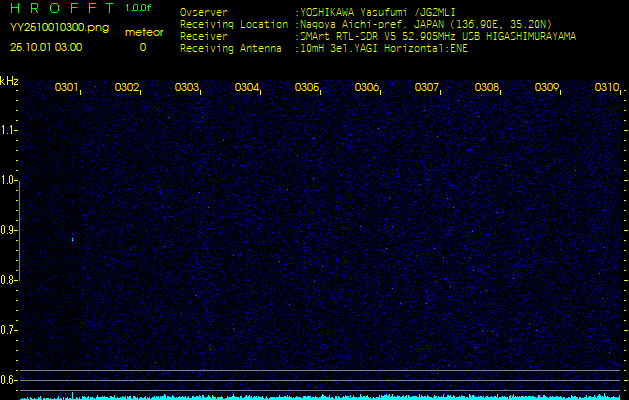This screenshot has width=629, height=400.
Task: Click the Ovserver field label
Action: [x=204, y=12]
